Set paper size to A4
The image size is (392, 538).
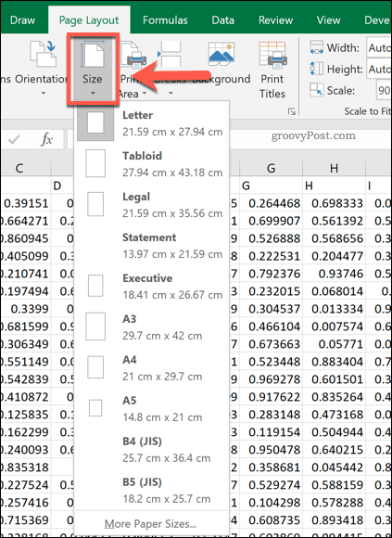pos(151,368)
